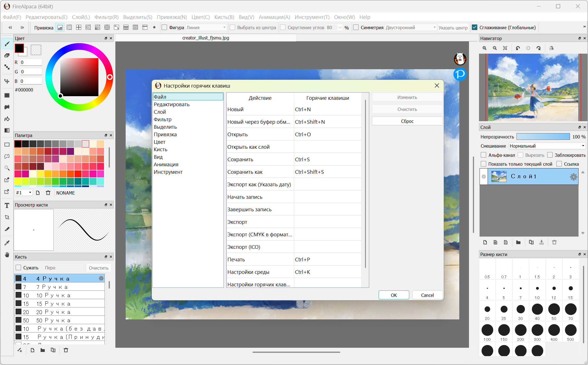Select the Hand pan tool

tap(7, 255)
